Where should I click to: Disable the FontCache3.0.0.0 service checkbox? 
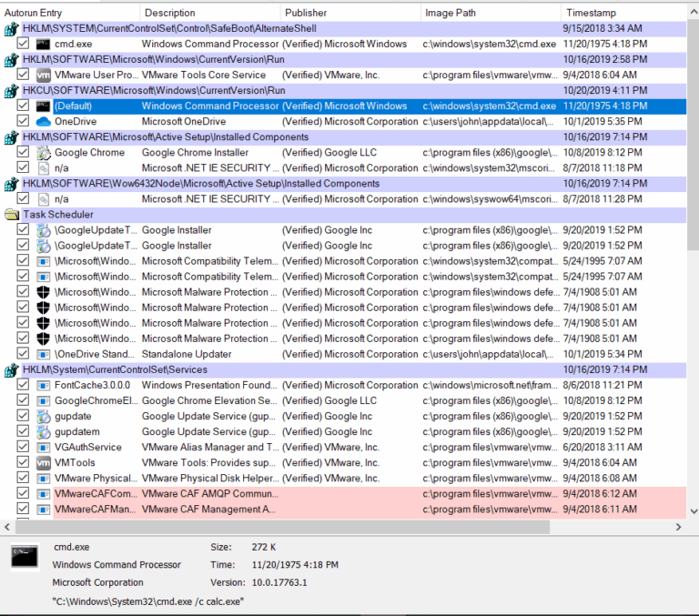[23, 386]
